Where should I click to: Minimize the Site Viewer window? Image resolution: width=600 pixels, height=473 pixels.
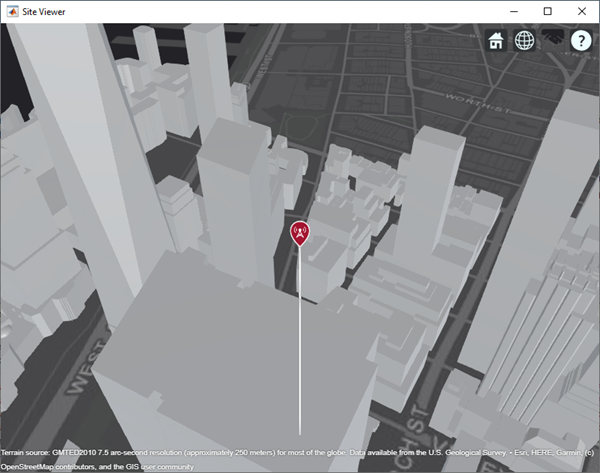(x=514, y=11)
